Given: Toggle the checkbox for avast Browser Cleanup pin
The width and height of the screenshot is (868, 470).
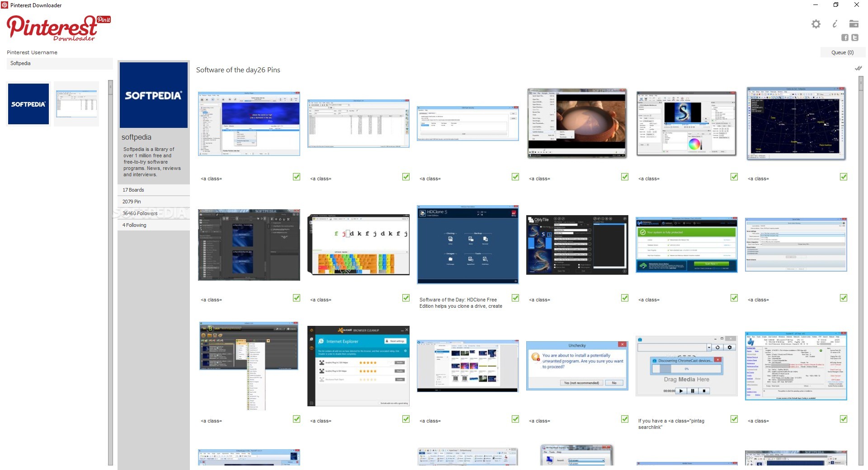Looking at the screenshot, I should coord(406,419).
